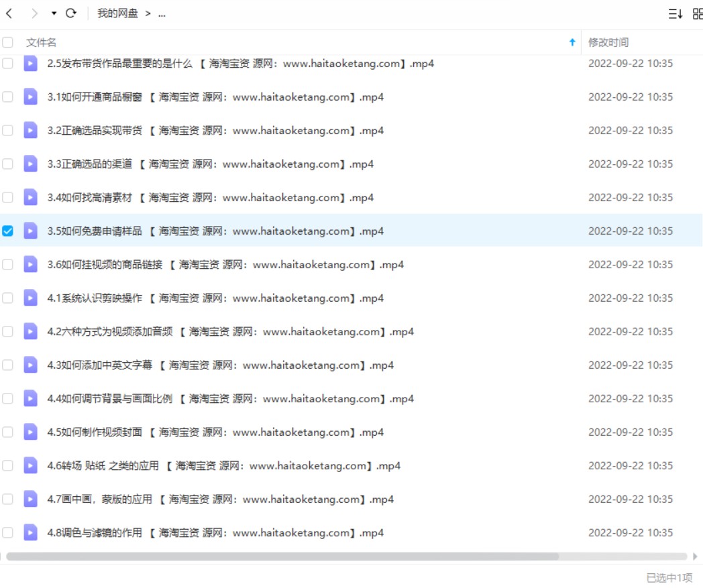Refresh the file list
This screenshot has width=703, height=588.
(71, 13)
